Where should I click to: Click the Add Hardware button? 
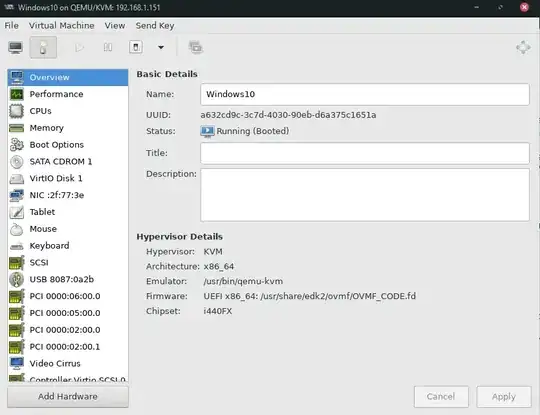pyautogui.click(x=68, y=397)
